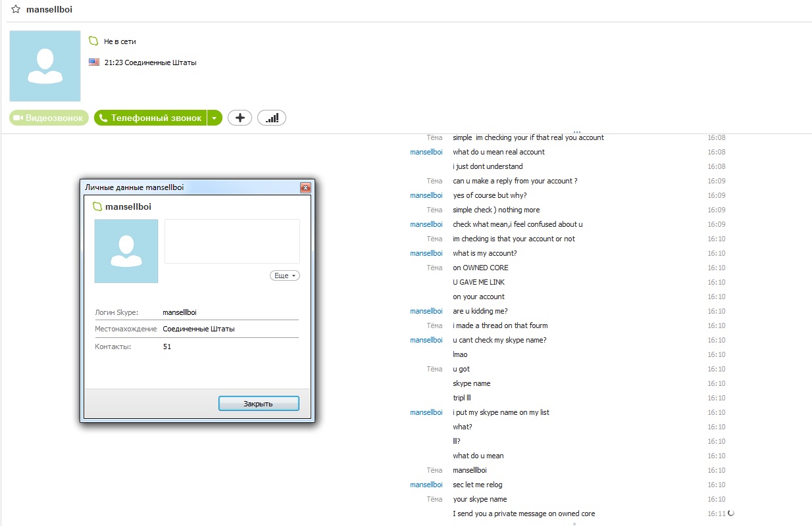Click sender mansellboi beside "yes of course but why?"

click(426, 195)
